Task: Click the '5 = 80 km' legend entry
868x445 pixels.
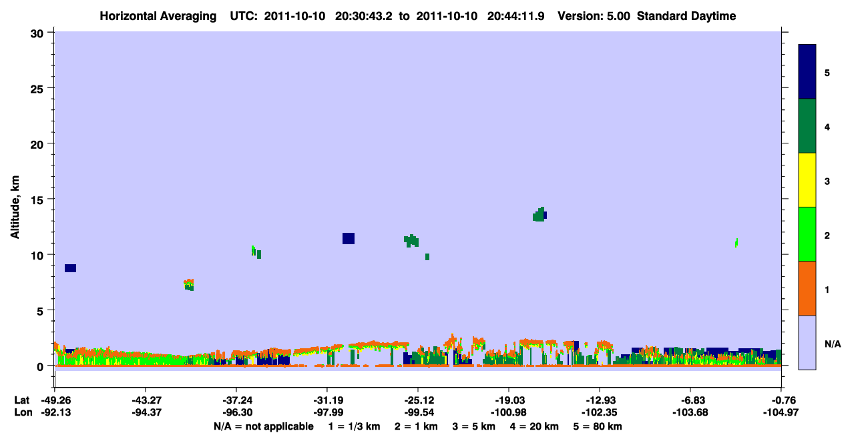Action: pyautogui.click(x=598, y=426)
